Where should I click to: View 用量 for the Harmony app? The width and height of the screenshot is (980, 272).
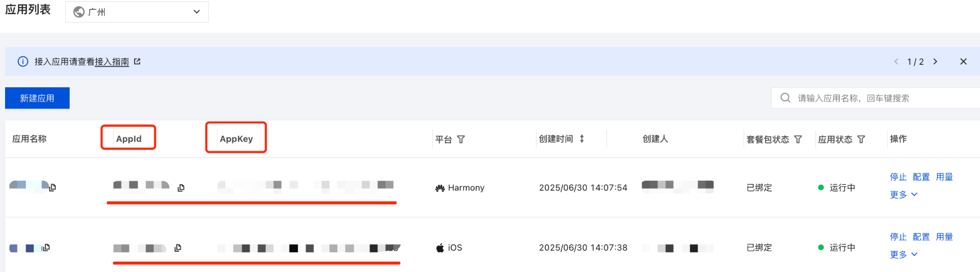[944, 177]
